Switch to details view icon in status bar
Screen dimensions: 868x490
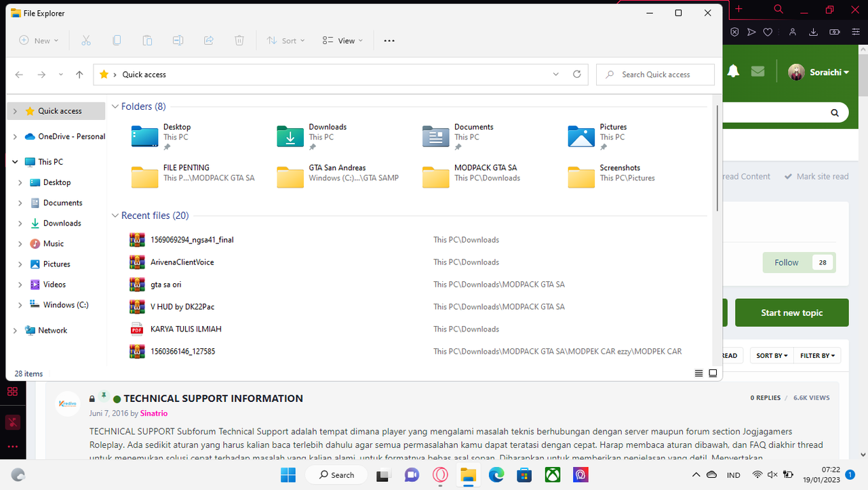click(x=699, y=373)
